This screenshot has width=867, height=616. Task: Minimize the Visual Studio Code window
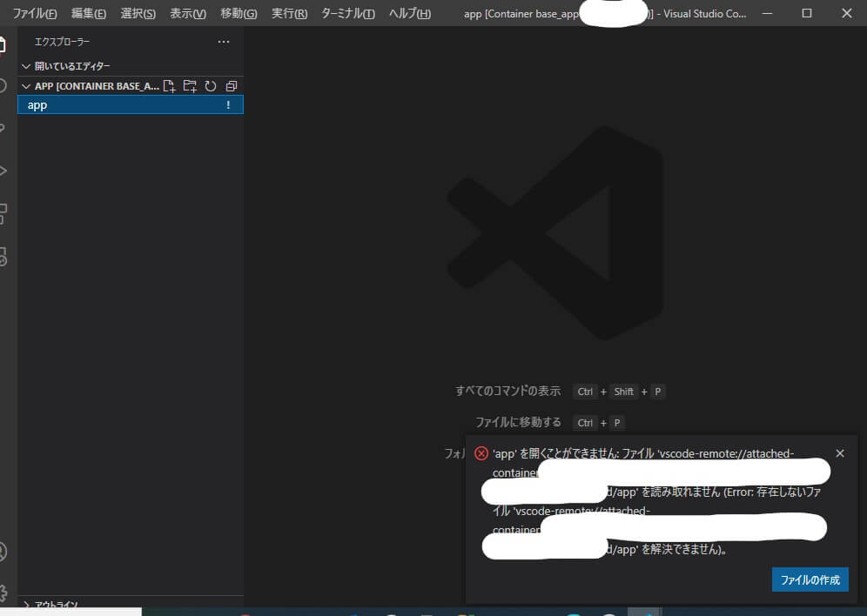[x=768, y=13]
